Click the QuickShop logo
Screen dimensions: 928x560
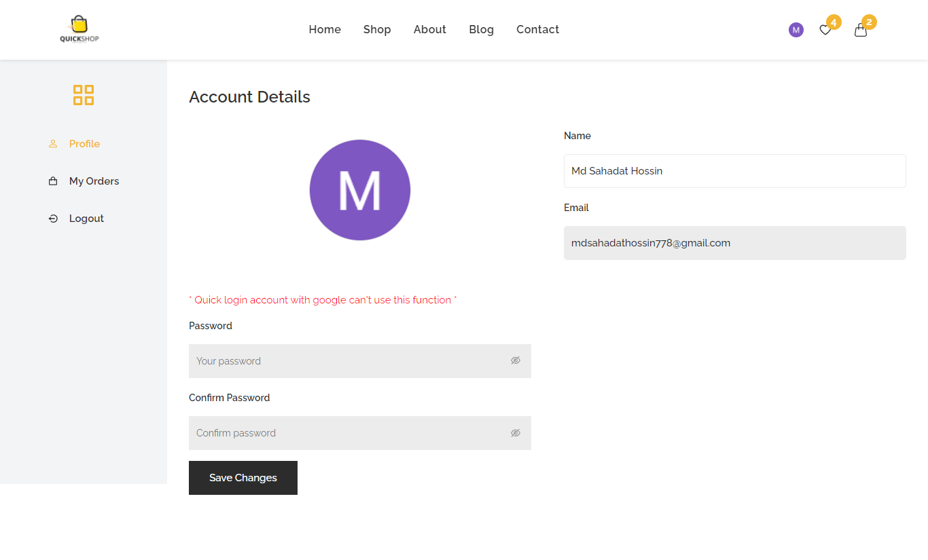79,29
